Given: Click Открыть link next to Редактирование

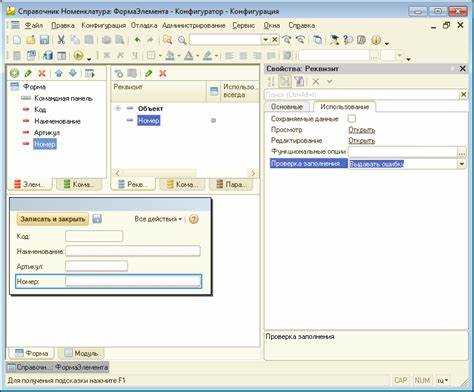Looking at the screenshot, I should click(362, 140).
